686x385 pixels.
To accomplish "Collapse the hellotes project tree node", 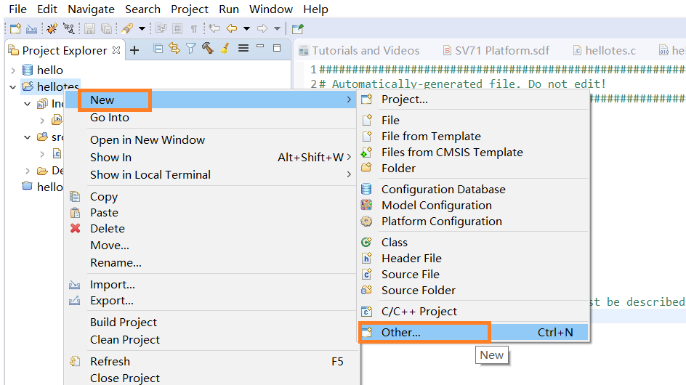I will point(13,87).
